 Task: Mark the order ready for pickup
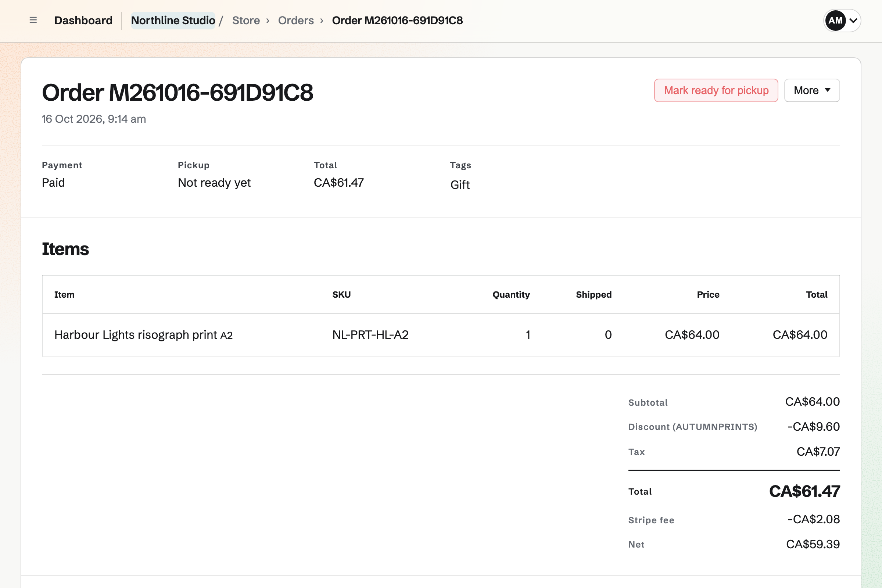(x=716, y=90)
